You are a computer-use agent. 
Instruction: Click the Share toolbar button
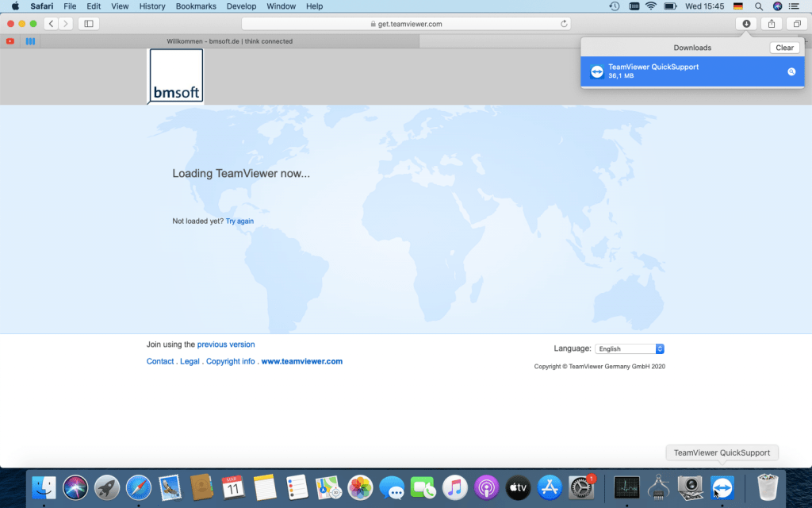click(x=772, y=23)
